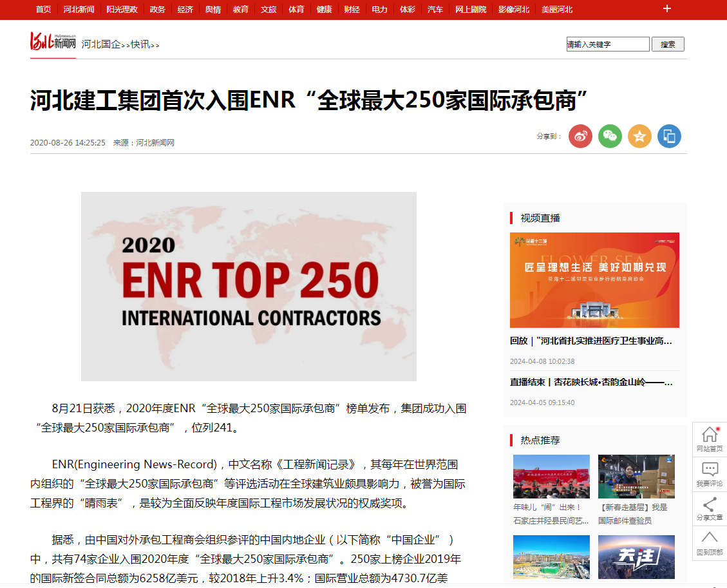The image size is (727, 588).
Task: Expand navigation with the plus icon
Action: pyautogui.click(x=666, y=8)
